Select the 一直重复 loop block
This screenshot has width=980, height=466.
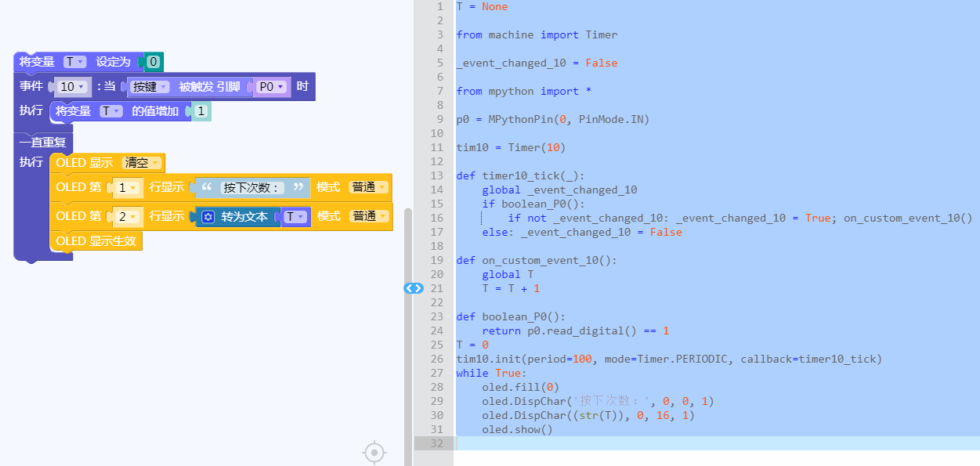pos(43,143)
